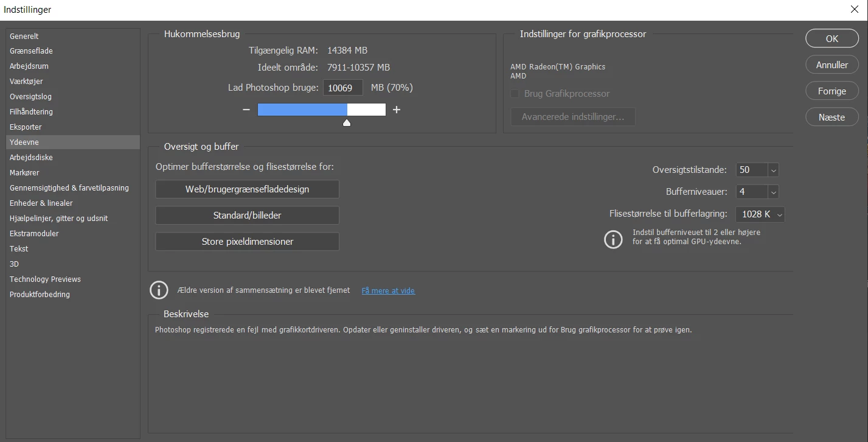Confirm settings with the OK button
The height and width of the screenshot is (442, 868).
(832, 38)
